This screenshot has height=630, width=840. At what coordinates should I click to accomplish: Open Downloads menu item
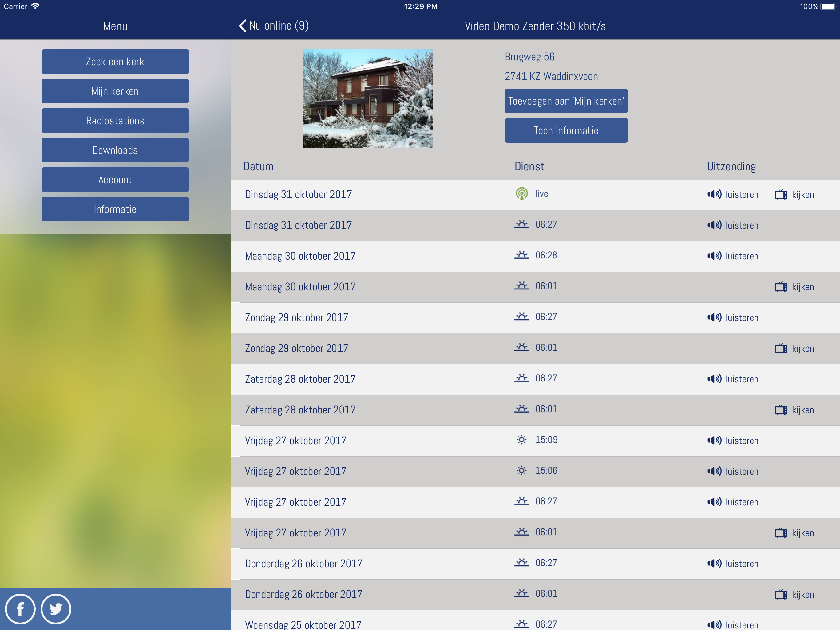115,150
